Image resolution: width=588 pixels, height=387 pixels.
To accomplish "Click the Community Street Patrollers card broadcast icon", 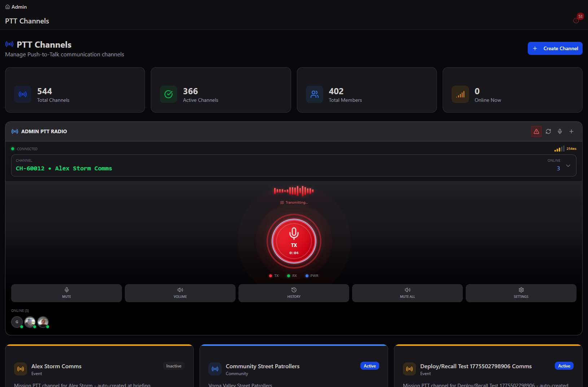I will (x=215, y=369).
